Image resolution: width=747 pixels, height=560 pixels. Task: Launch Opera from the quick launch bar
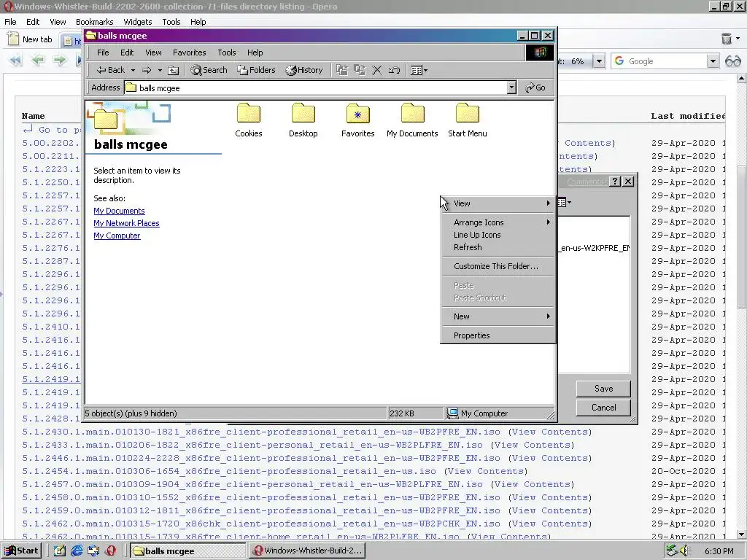point(111,551)
